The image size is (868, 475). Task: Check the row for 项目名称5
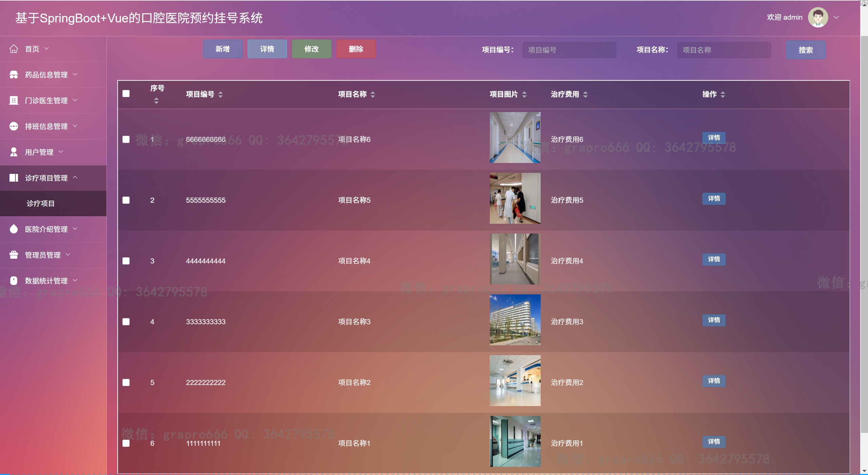126,200
